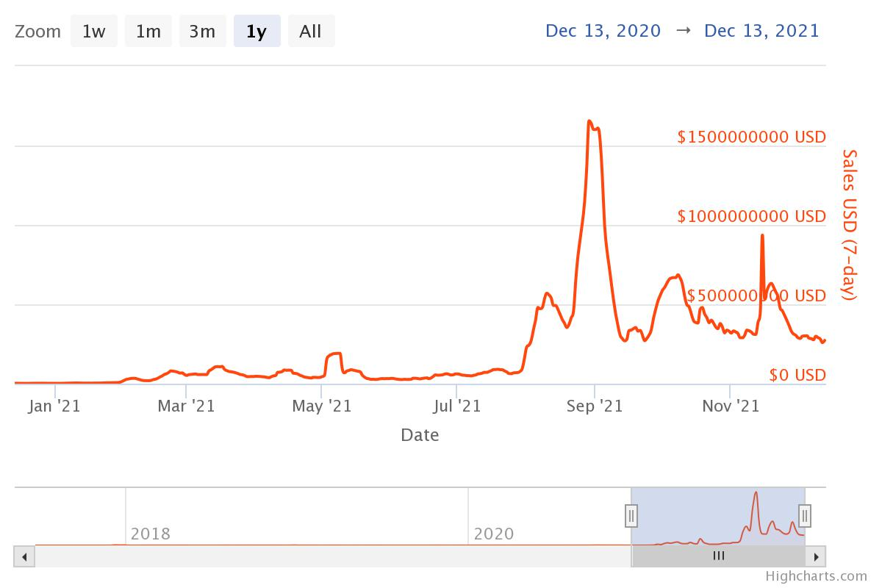Click the sharp sales spike in Nov '21

[x=762, y=236]
